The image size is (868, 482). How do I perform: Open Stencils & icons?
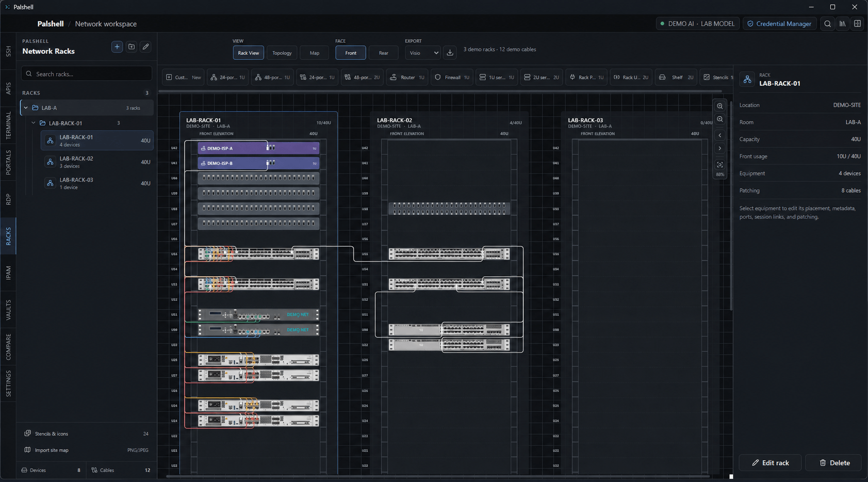click(x=86, y=433)
